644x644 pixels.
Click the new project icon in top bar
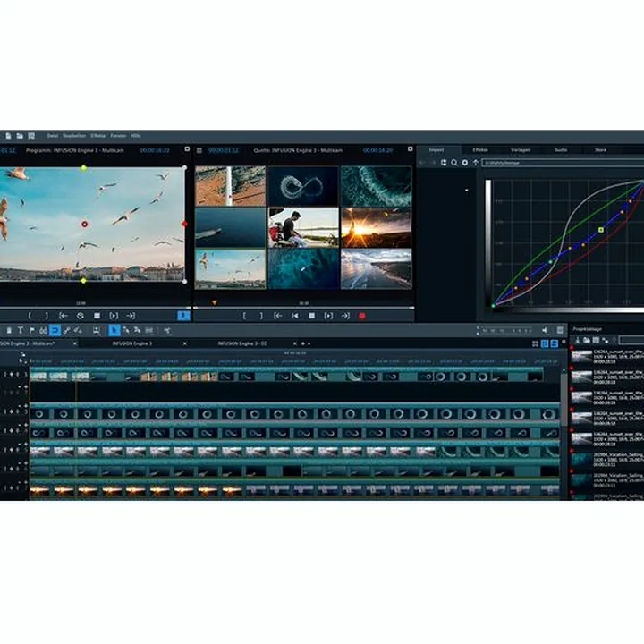(8, 136)
